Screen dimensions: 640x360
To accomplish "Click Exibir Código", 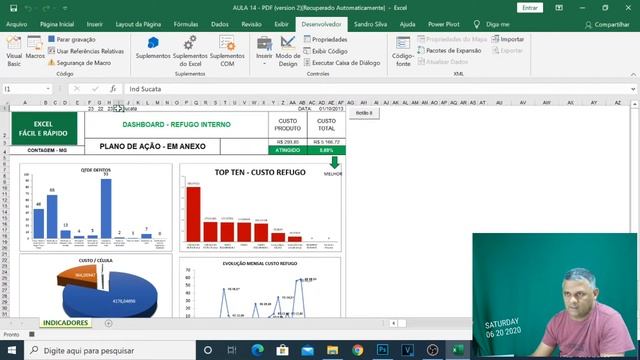I will tap(325, 51).
